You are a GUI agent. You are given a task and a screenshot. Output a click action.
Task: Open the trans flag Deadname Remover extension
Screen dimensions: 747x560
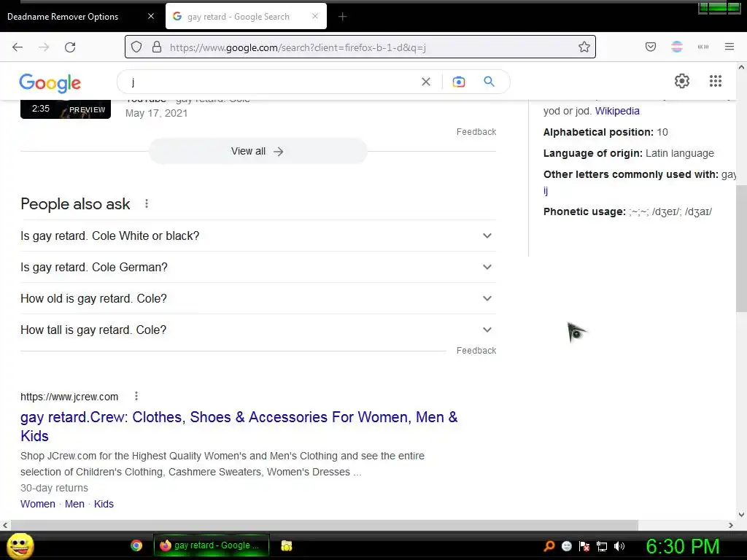tap(677, 47)
